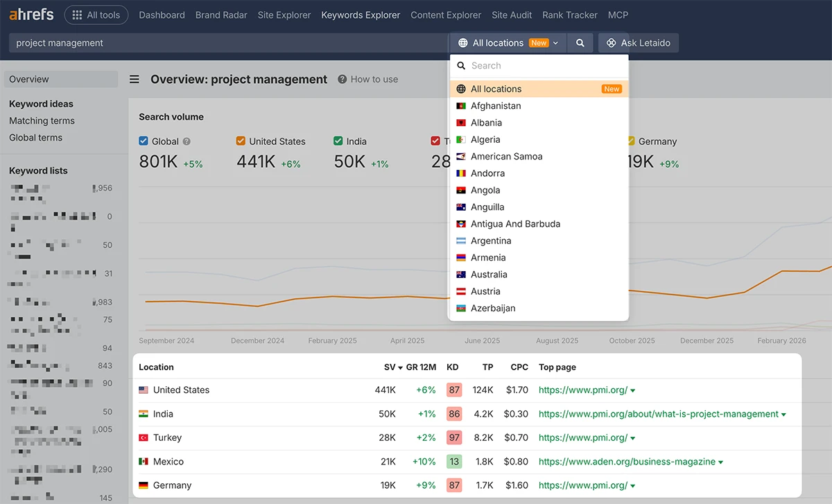Click the India KD 86 badge
The height and width of the screenshot is (504, 832).
click(454, 414)
